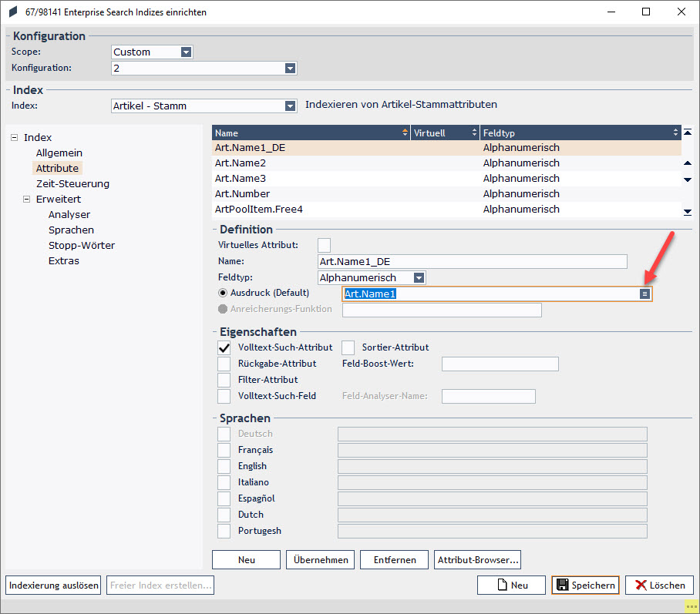Click into the Feld-Boost-Wert input field
This screenshot has width=700, height=614.
(x=500, y=364)
